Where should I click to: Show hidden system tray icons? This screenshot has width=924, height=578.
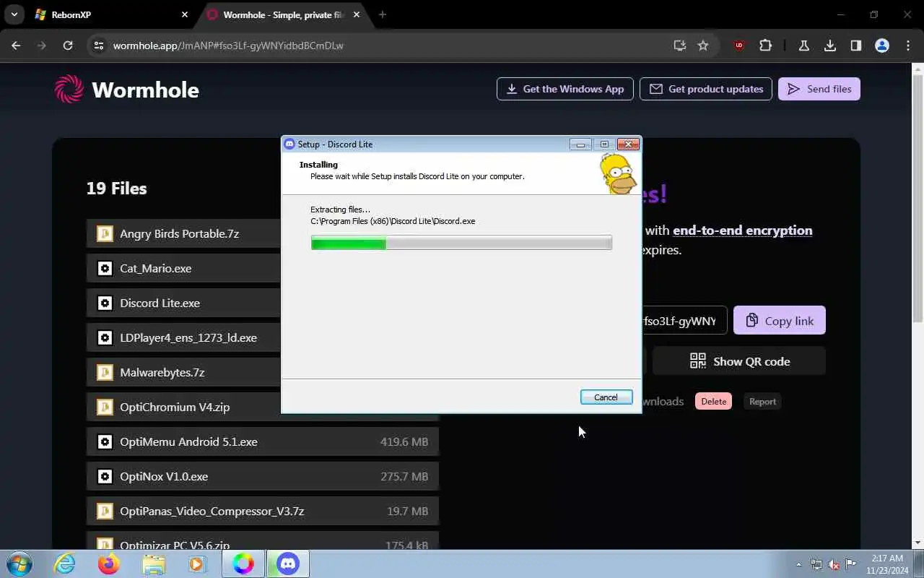tap(798, 564)
